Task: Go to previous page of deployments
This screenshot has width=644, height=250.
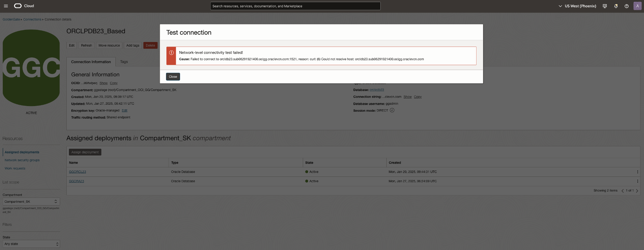Action: 622,191
